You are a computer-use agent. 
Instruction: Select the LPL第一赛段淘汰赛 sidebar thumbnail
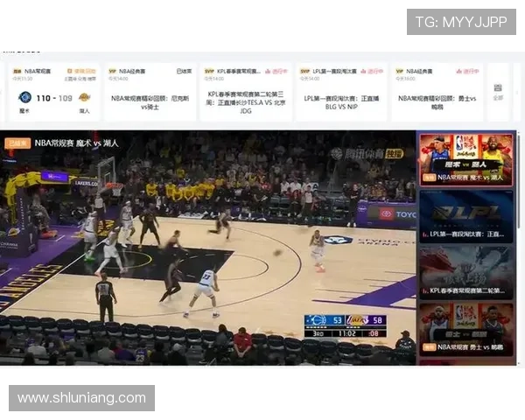click(x=466, y=216)
